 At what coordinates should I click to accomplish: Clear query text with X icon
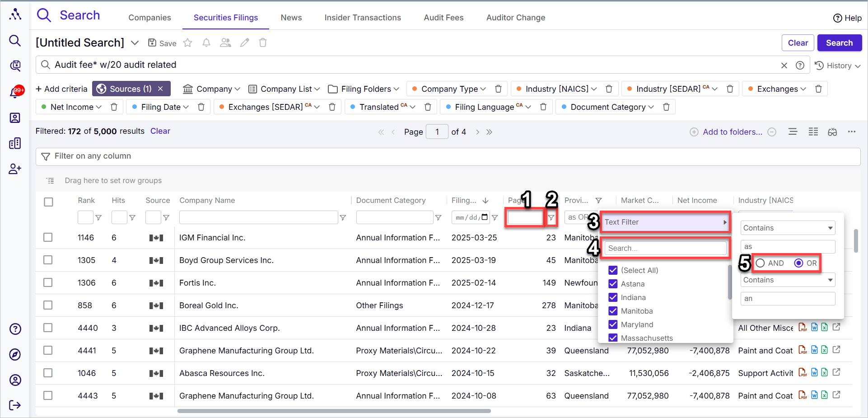[784, 66]
